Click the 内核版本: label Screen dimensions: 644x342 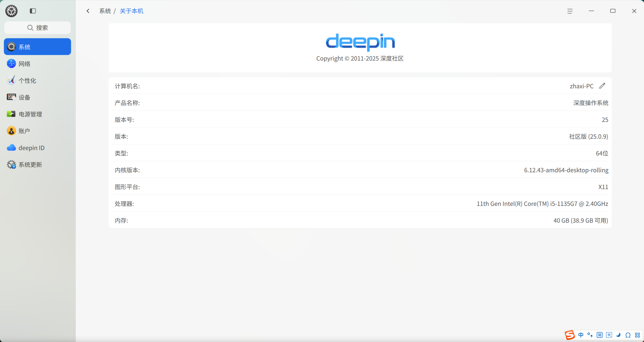coord(127,170)
